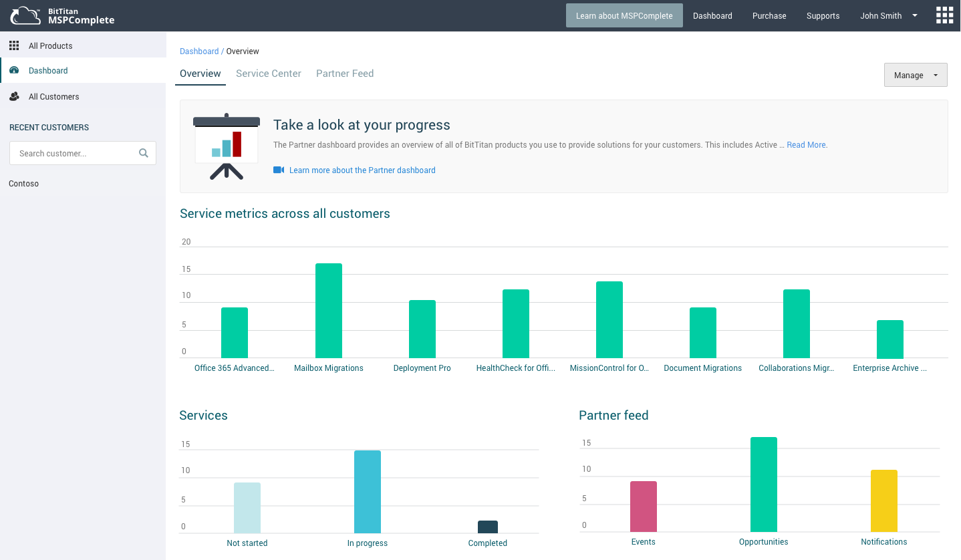Click the All Customers people icon

click(14, 96)
